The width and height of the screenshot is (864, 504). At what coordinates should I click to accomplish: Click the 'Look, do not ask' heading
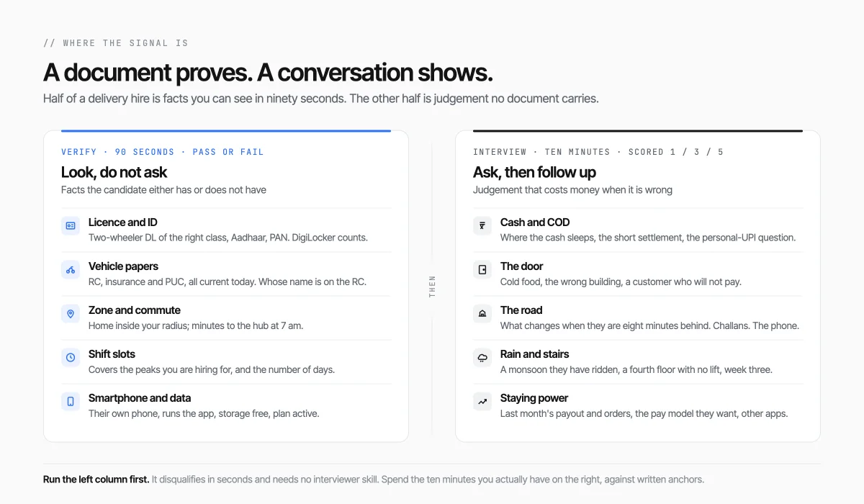[114, 172]
